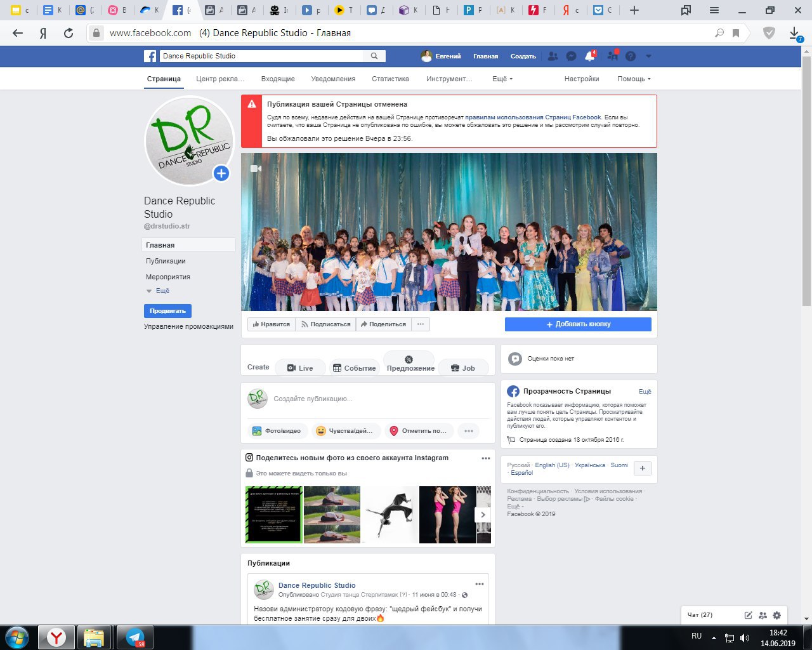This screenshot has height=650, width=812.
Task: Click next arrow on Instagram photos
Action: [483, 515]
